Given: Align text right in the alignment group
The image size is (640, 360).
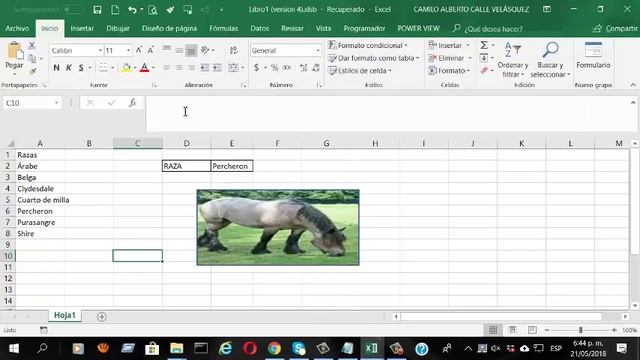Looking at the screenshot, I should [x=191, y=68].
